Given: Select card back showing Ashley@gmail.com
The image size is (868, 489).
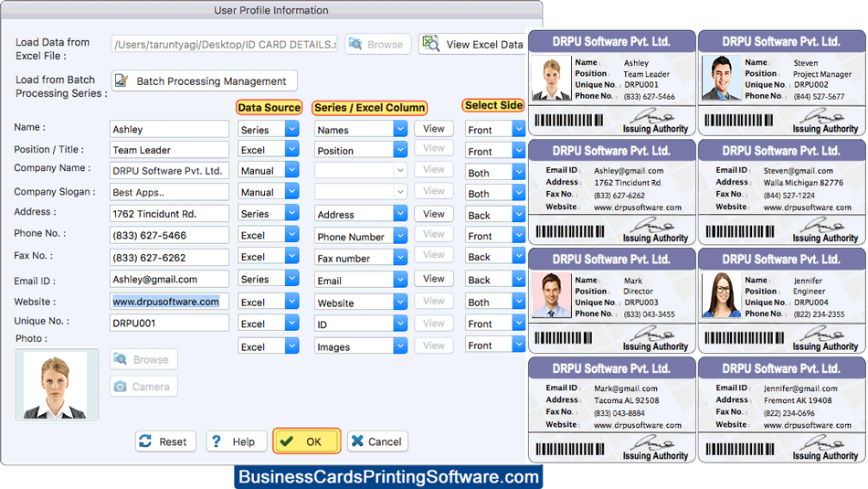Looking at the screenshot, I should tap(611, 192).
